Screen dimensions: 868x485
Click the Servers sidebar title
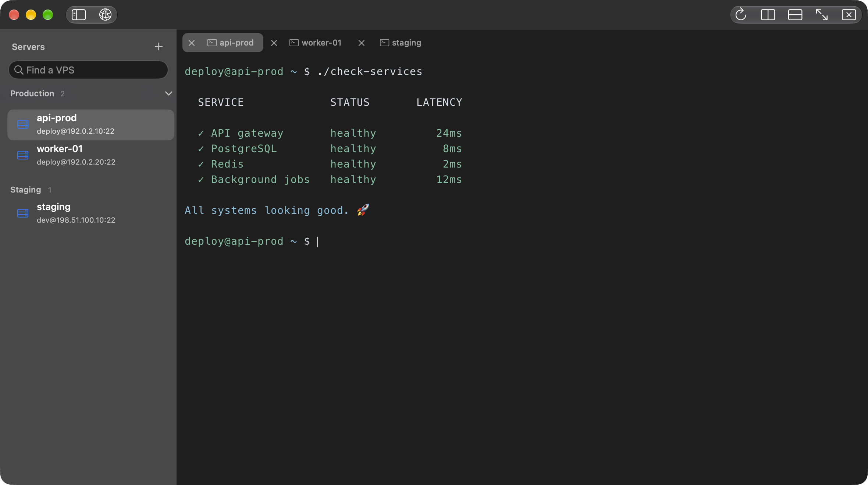[28, 47]
